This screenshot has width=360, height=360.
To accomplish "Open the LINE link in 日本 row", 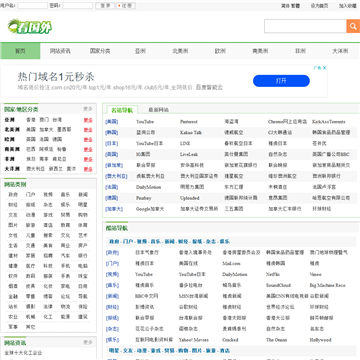I will 185,144.
